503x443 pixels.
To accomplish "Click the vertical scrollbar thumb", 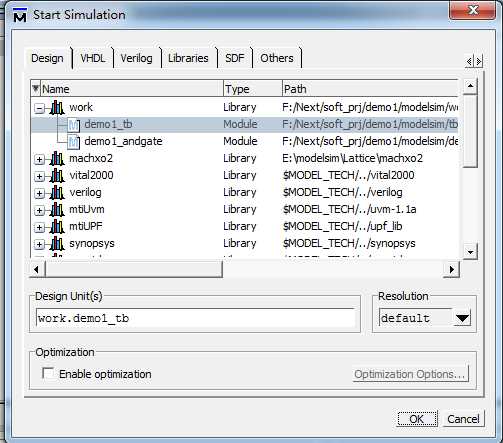I will pos(470,131).
